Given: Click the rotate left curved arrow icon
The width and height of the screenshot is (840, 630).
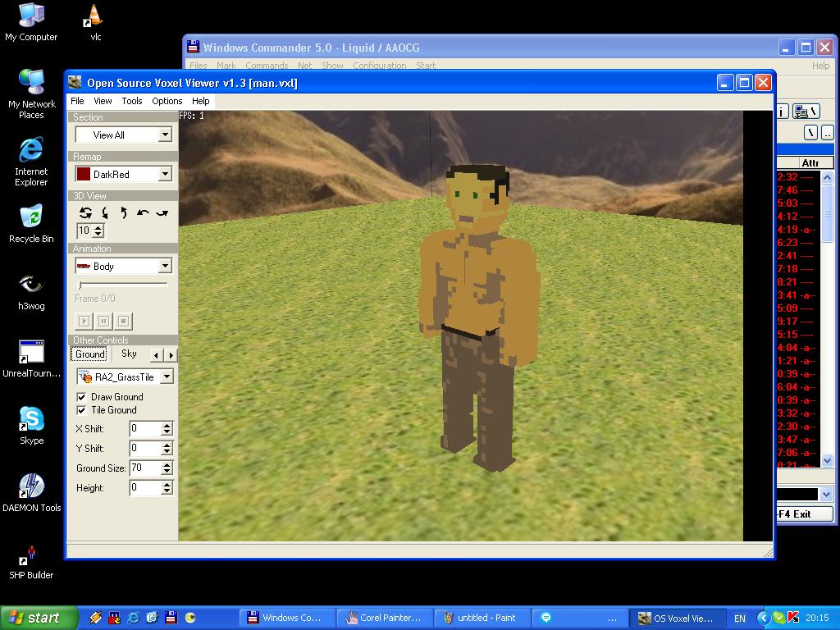Looking at the screenshot, I should coord(143,212).
